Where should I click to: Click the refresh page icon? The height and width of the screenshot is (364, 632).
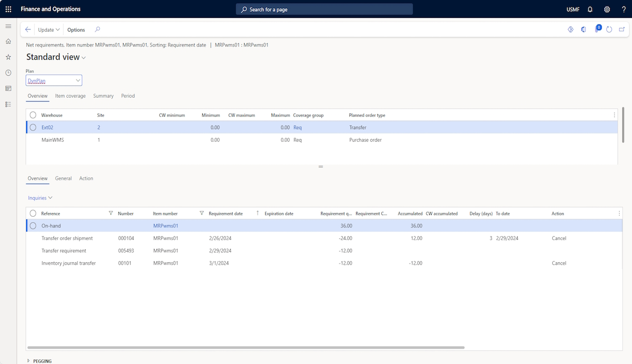[609, 29]
